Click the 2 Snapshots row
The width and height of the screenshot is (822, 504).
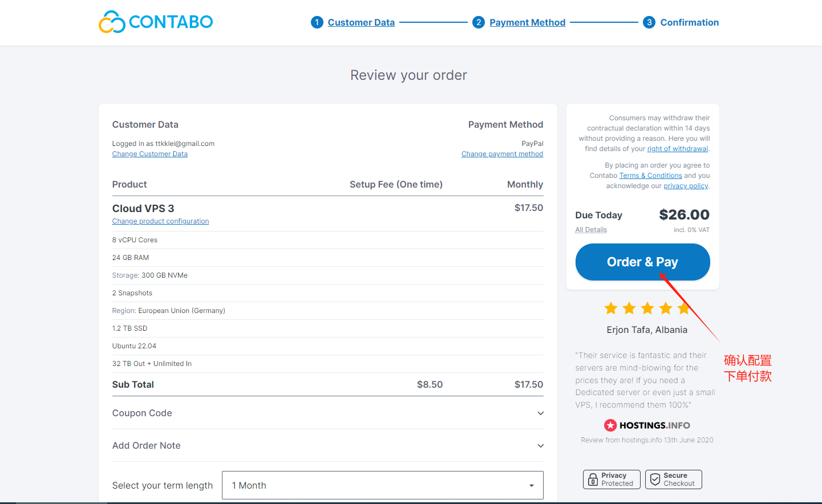pos(328,293)
